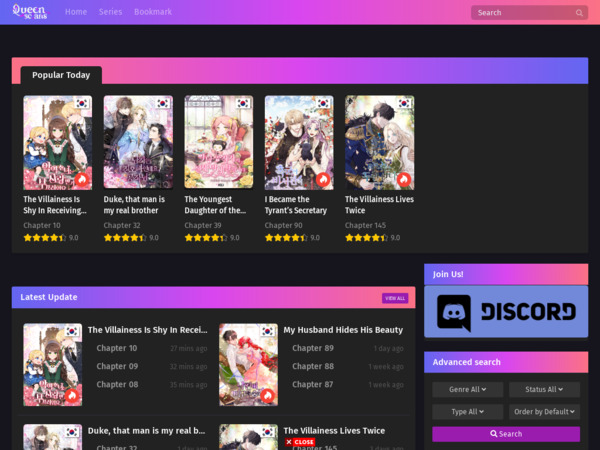Image resolution: width=600 pixels, height=450 pixels.
Task: Open the Status All dropdown
Action: coord(544,390)
